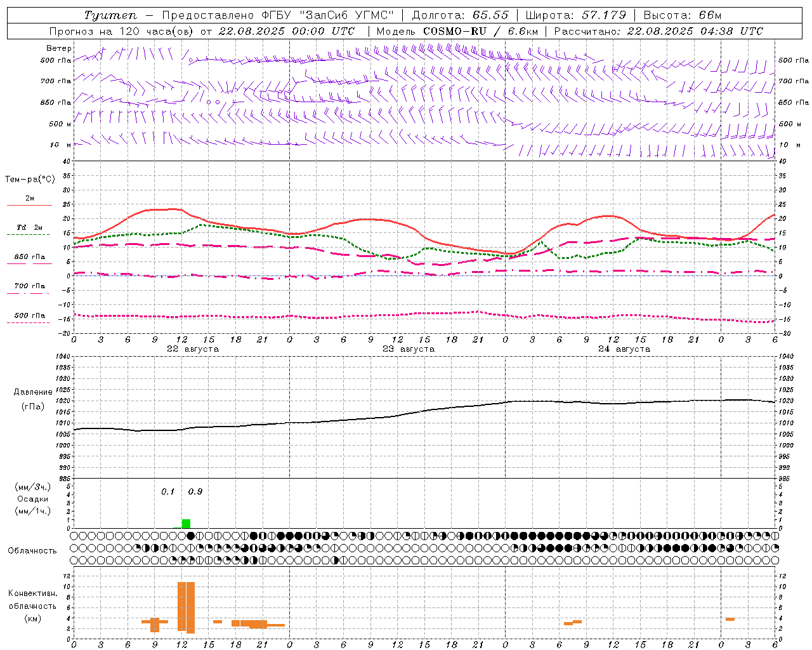Select forecast start 22.08.2025 00:00 UTC text
The height and width of the screenshot is (650, 812).
coord(287,31)
